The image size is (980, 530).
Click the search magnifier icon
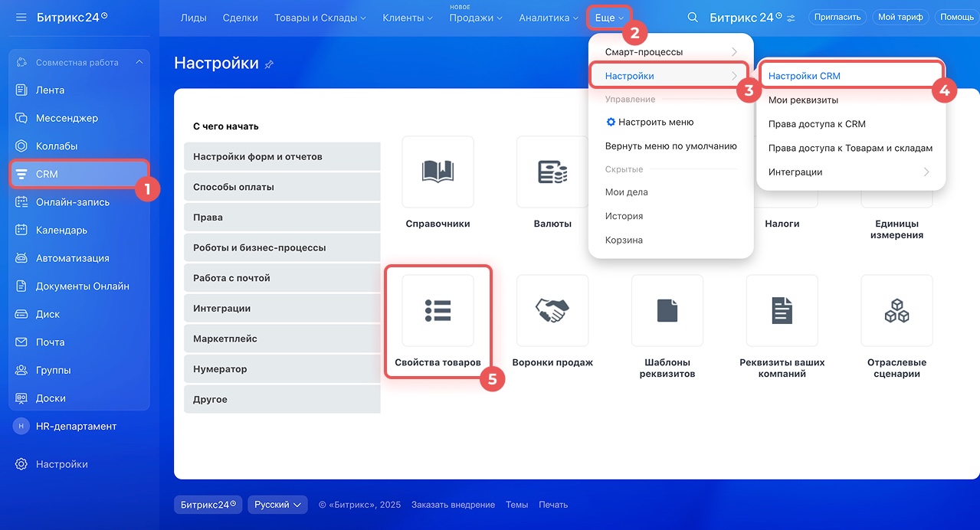(693, 17)
